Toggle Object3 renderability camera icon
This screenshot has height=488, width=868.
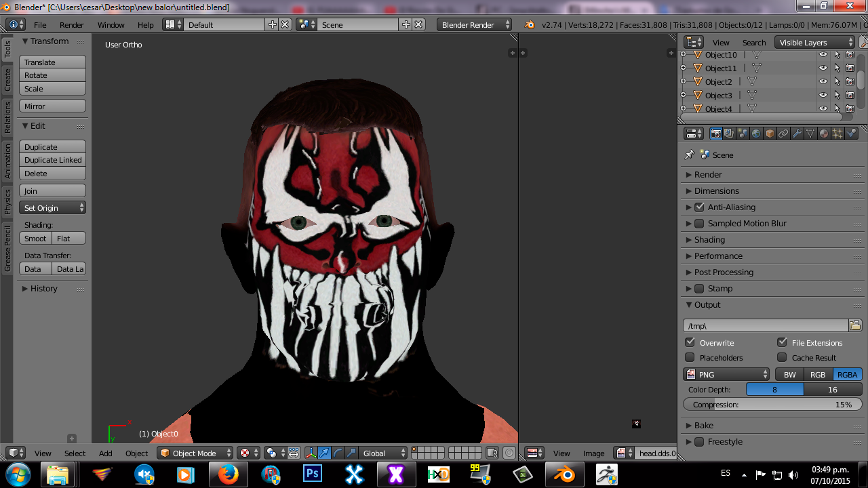(850, 96)
